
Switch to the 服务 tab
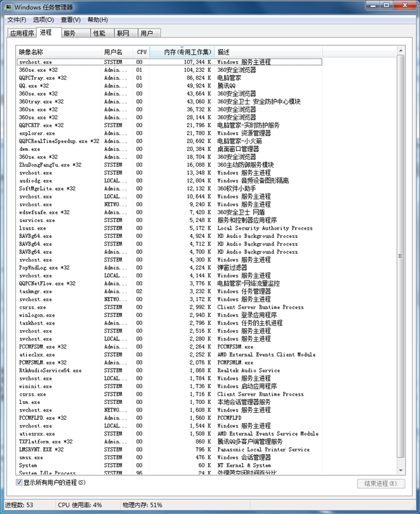click(76, 33)
